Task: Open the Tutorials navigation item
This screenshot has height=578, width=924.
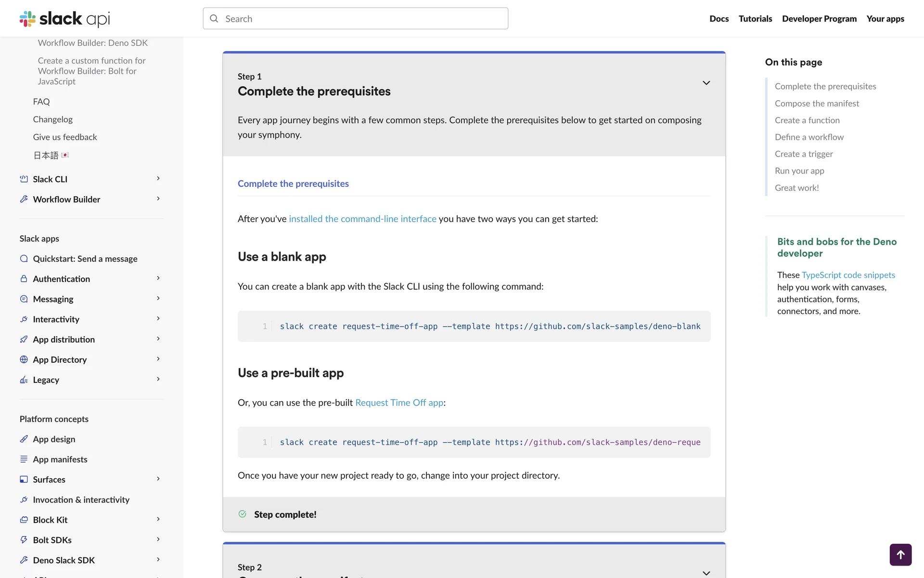Action: (755, 19)
